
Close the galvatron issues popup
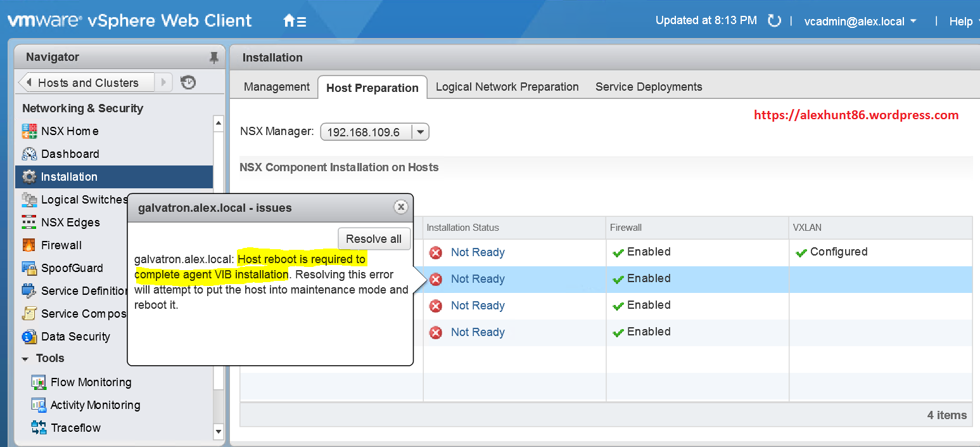click(400, 207)
